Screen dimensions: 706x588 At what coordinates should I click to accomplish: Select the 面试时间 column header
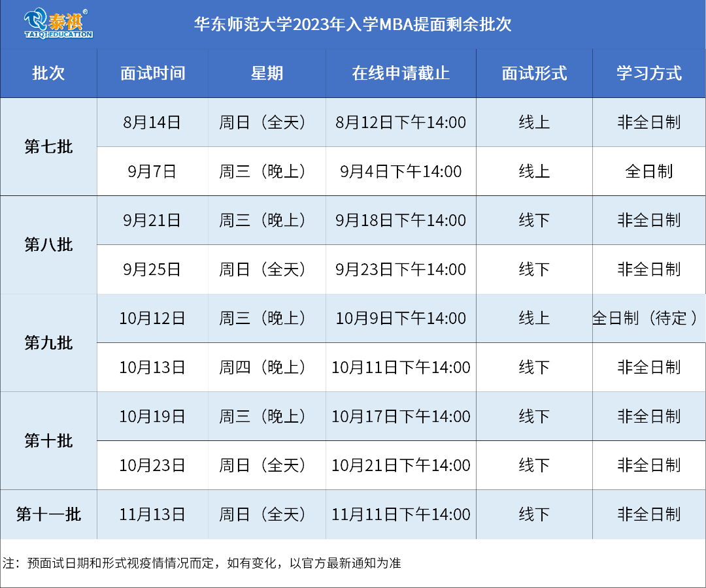152,73
